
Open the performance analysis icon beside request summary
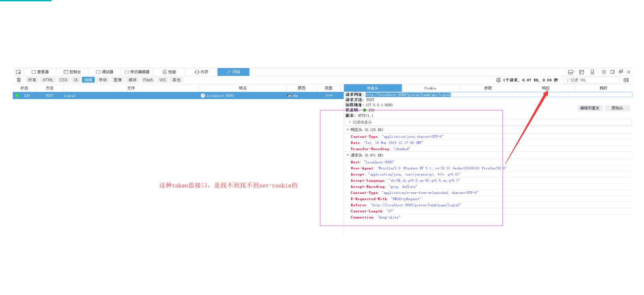click(498, 80)
